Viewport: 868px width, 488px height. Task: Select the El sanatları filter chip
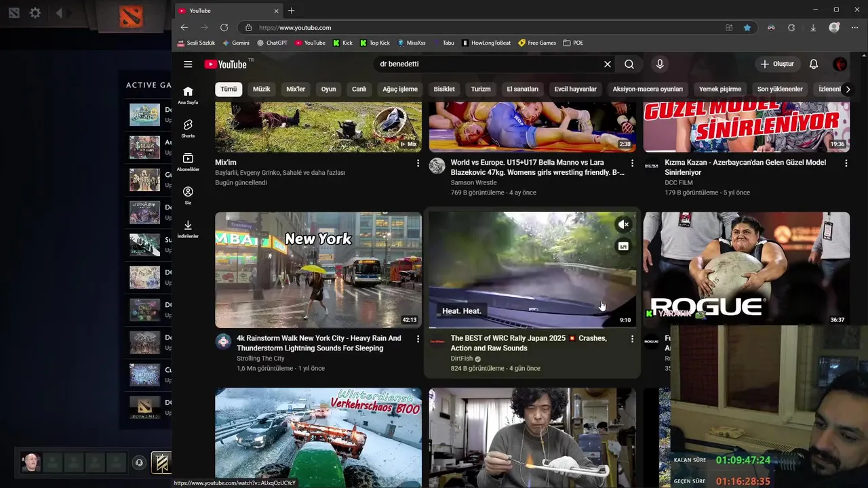tap(522, 89)
